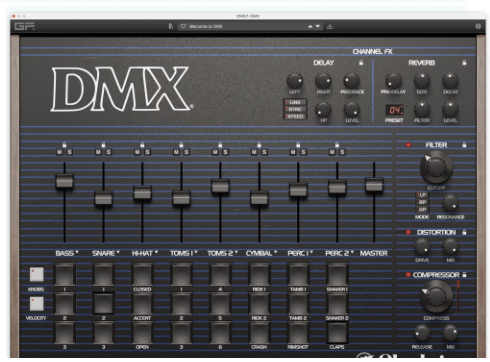
Task: Click the GF logo in the top bar
Action: 24,26
